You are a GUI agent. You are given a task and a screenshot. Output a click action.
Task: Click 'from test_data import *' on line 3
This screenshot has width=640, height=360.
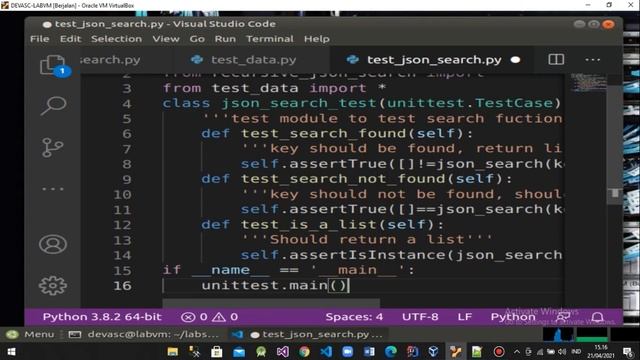coord(274,88)
